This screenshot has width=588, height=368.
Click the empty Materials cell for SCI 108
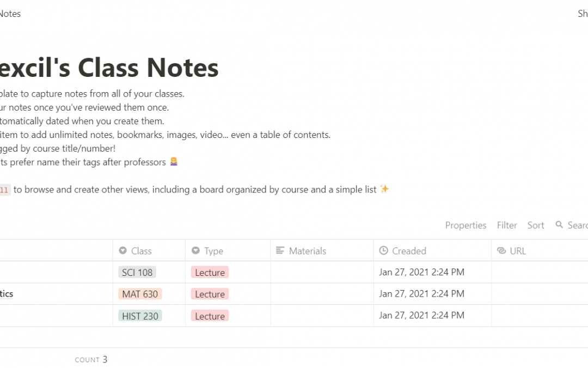(322, 272)
